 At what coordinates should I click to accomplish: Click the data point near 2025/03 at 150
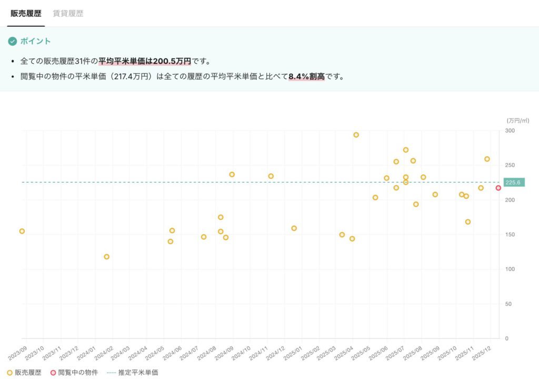click(x=342, y=235)
